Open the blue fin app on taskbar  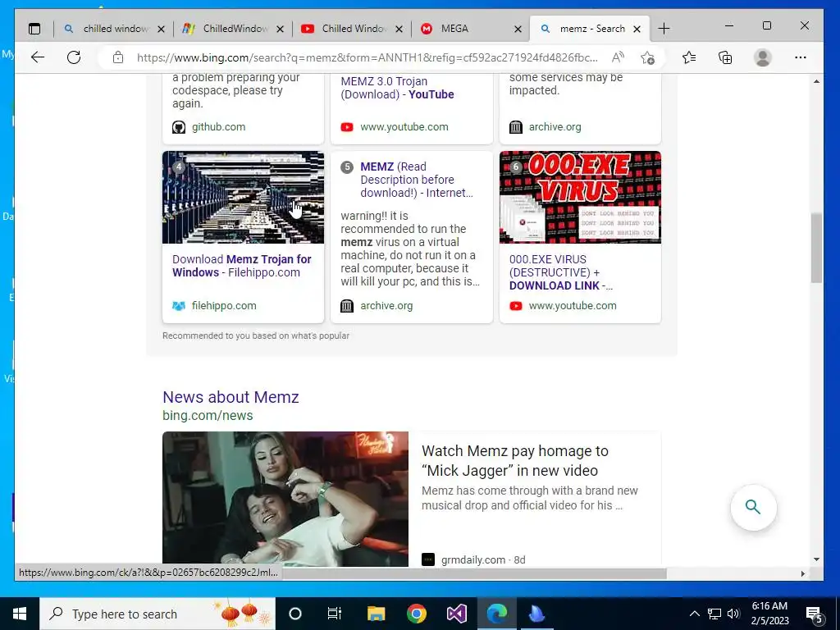click(536, 614)
